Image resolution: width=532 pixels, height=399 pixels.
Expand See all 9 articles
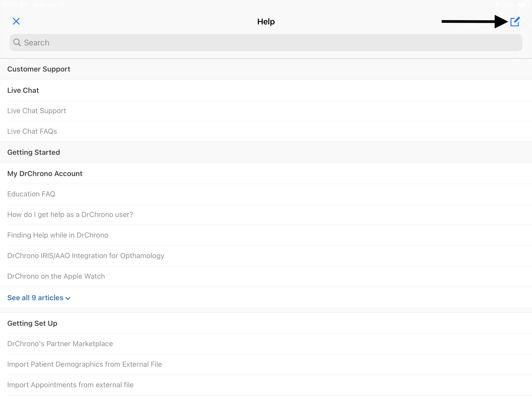tap(39, 298)
